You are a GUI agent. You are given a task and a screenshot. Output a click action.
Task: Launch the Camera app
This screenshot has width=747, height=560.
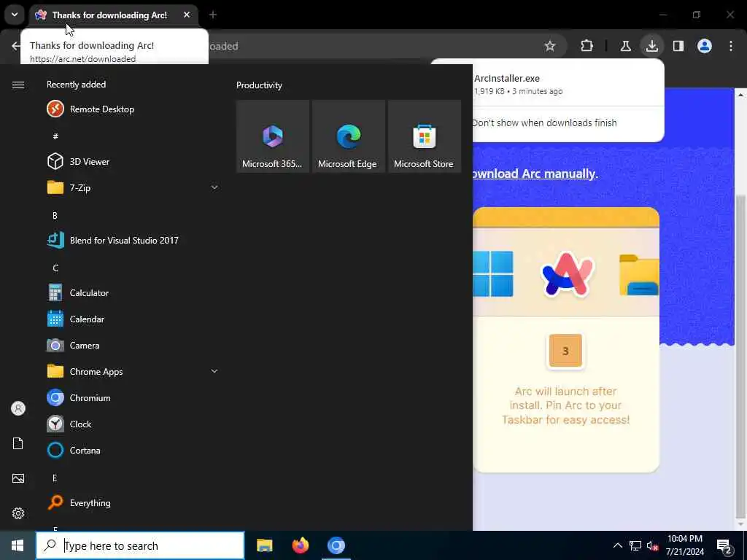point(133,345)
